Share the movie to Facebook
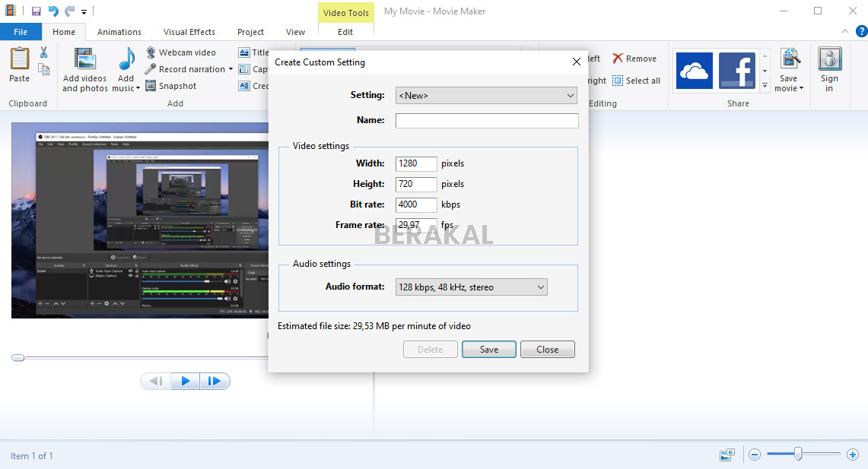868x469 pixels. point(736,70)
